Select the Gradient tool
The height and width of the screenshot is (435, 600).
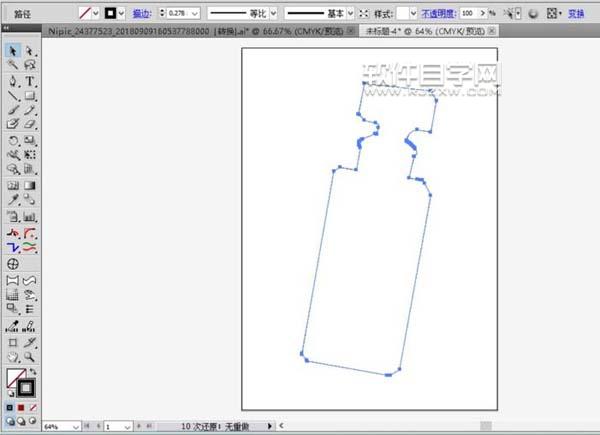pyautogui.click(x=29, y=186)
